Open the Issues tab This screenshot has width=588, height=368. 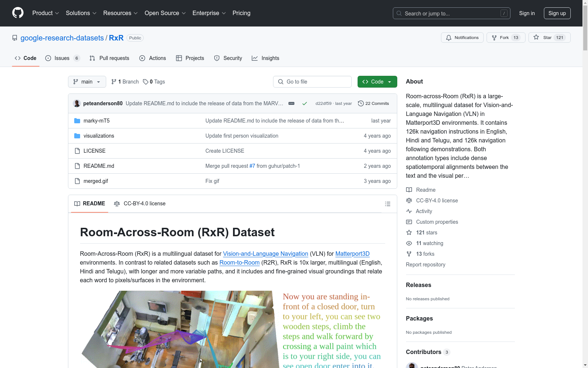point(62,58)
